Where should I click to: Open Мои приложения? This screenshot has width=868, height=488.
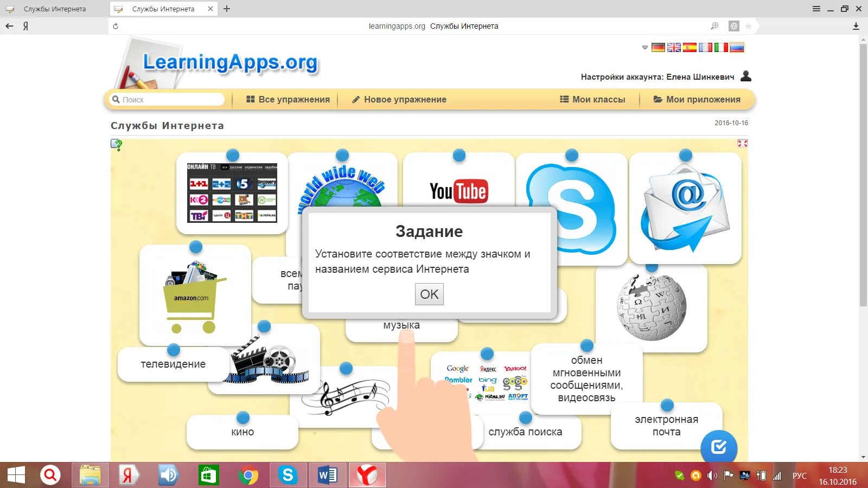pos(697,100)
